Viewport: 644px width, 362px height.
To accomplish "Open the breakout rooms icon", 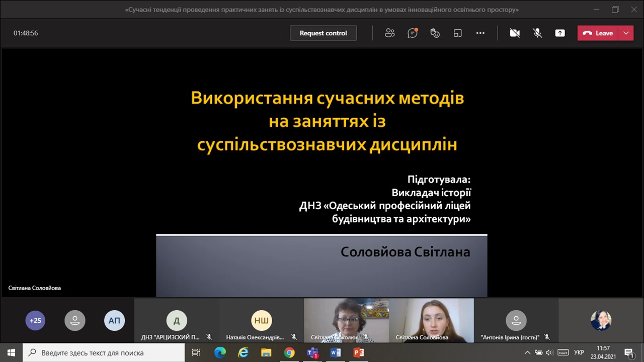I will click(x=457, y=33).
